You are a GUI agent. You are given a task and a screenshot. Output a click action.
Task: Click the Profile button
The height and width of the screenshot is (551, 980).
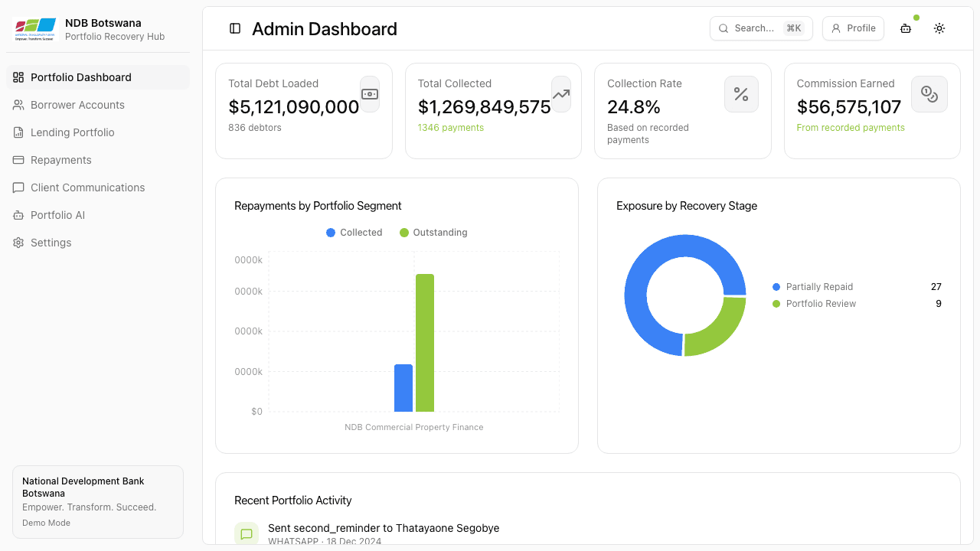click(x=853, y=28)
